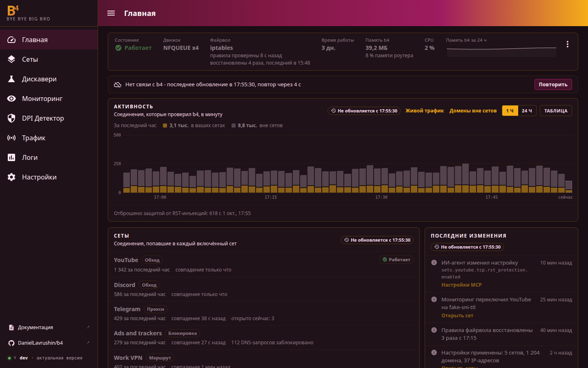The height and width of the screenshot is (368, 588).
Task: Open Настройки gear page
Action: [x=49, y=177]
